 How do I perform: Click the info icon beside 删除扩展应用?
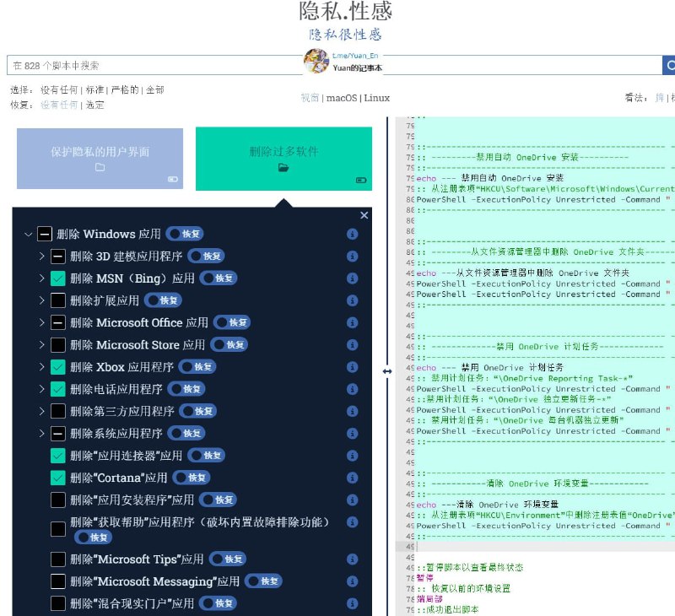[352, 300]
